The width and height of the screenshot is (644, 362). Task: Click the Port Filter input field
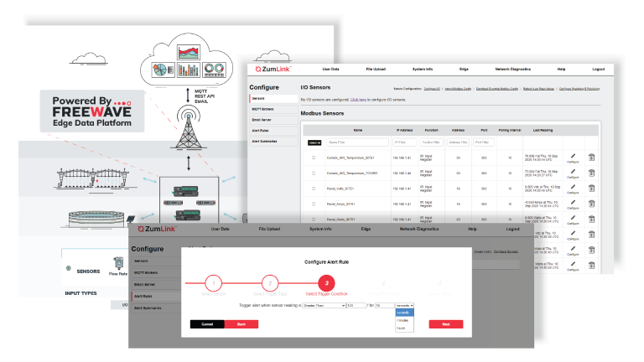tap(484, 142)
